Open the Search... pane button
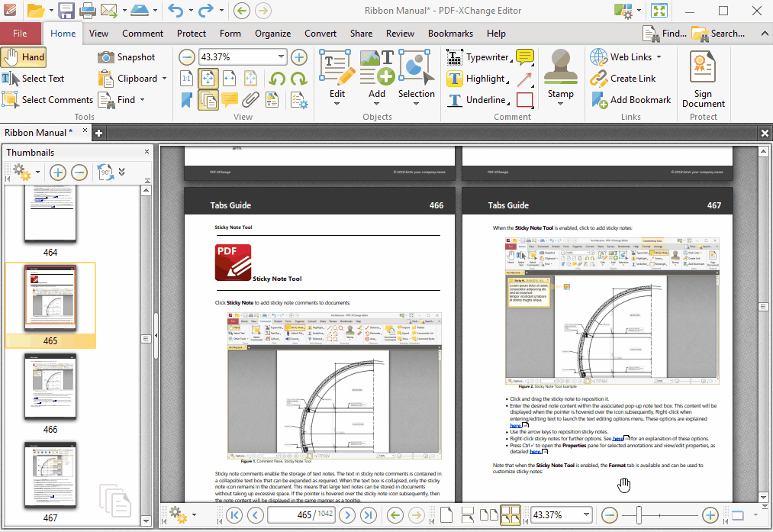The width and height of the screenshot is (773, 532). (x=719, y=34)
